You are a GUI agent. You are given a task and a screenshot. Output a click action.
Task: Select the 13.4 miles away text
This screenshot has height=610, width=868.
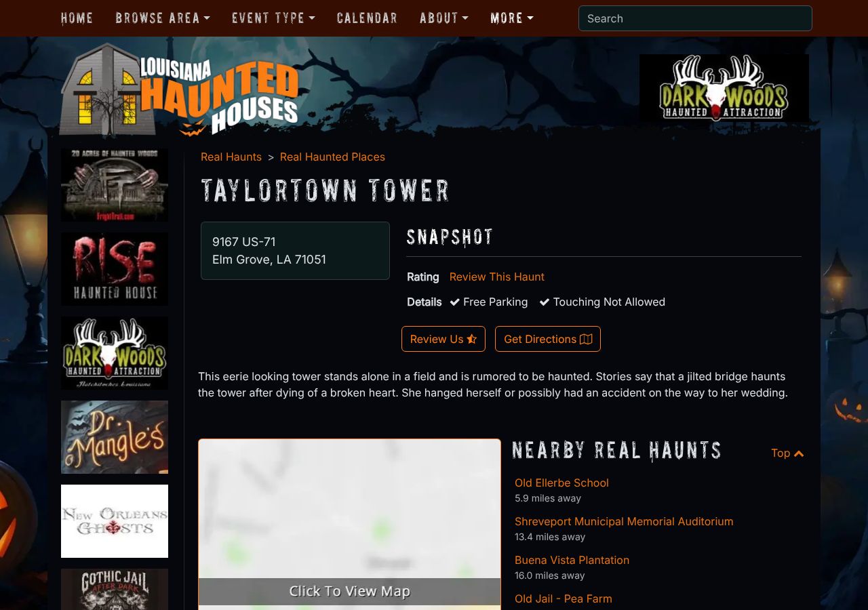coord(550,537)
